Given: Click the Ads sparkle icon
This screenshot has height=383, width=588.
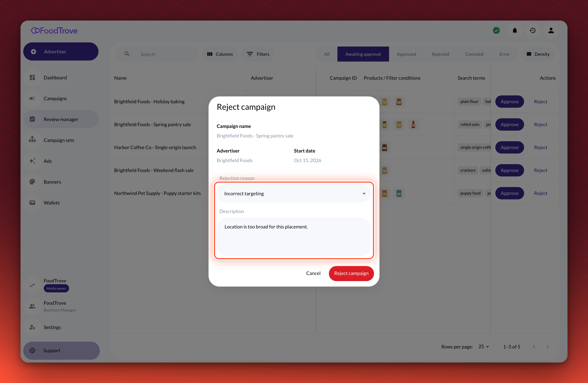Looking at the screenshot, I should click(32, 161).
